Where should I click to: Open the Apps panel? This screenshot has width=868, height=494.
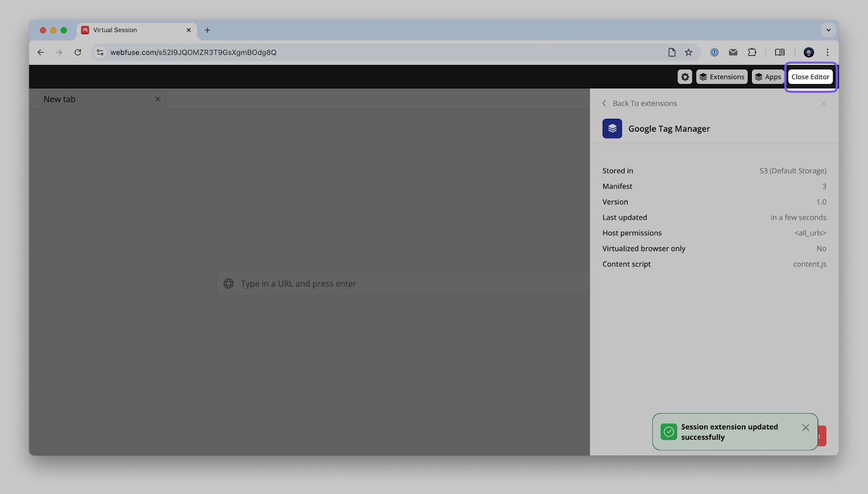pos(768,76)
